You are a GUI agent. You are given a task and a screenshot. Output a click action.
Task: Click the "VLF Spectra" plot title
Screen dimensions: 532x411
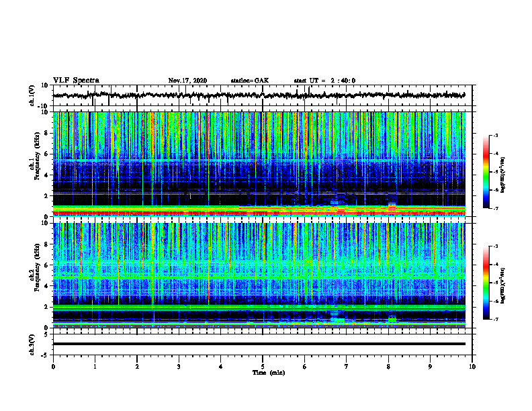pos(76,81)
